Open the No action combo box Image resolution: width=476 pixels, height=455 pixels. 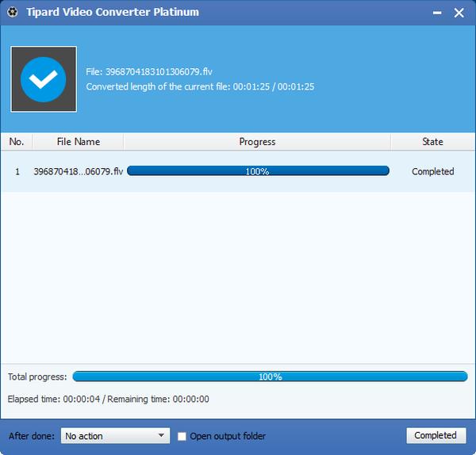coord(115,436)
